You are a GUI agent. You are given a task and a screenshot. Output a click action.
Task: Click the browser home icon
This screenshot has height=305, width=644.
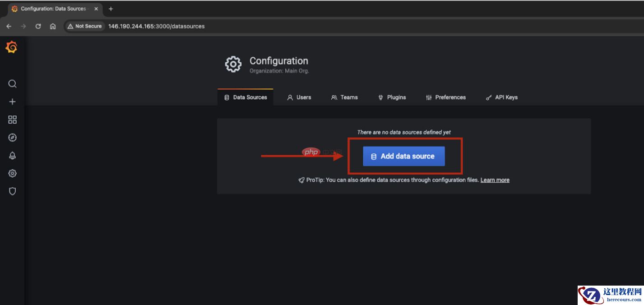pos(53,26)
